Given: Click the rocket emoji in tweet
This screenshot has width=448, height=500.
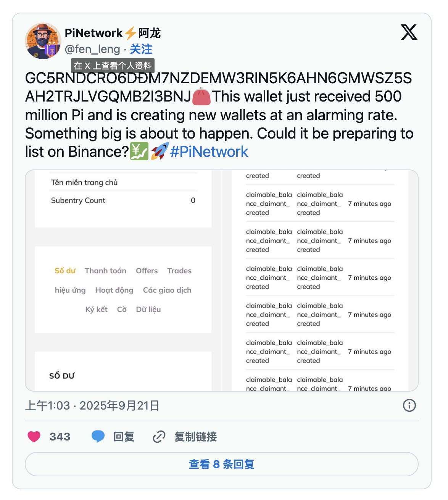Looking at the screenshot, I should coord(160,152).
